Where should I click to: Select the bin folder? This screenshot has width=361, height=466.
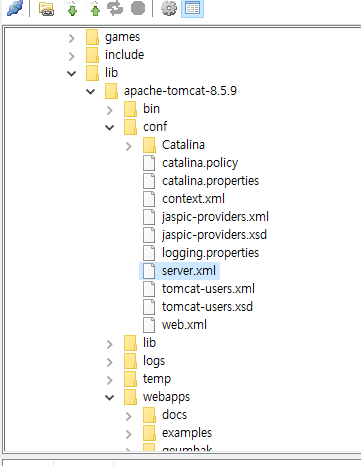(x=151, y=109)
